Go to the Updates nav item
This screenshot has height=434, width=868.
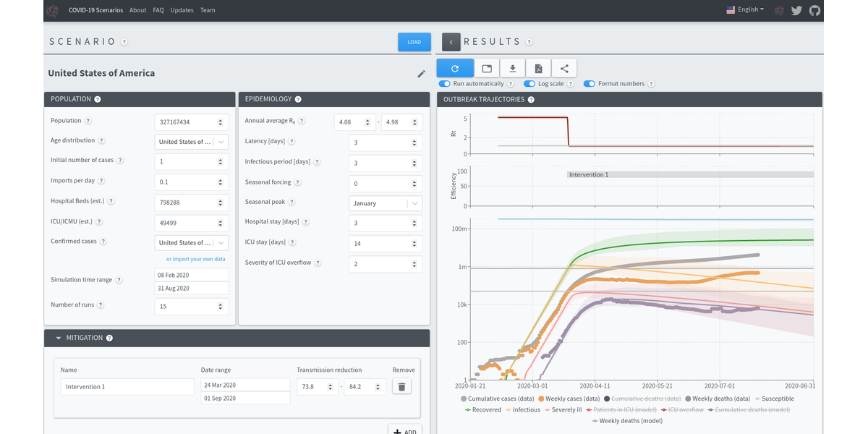click(x=182, y=10)
